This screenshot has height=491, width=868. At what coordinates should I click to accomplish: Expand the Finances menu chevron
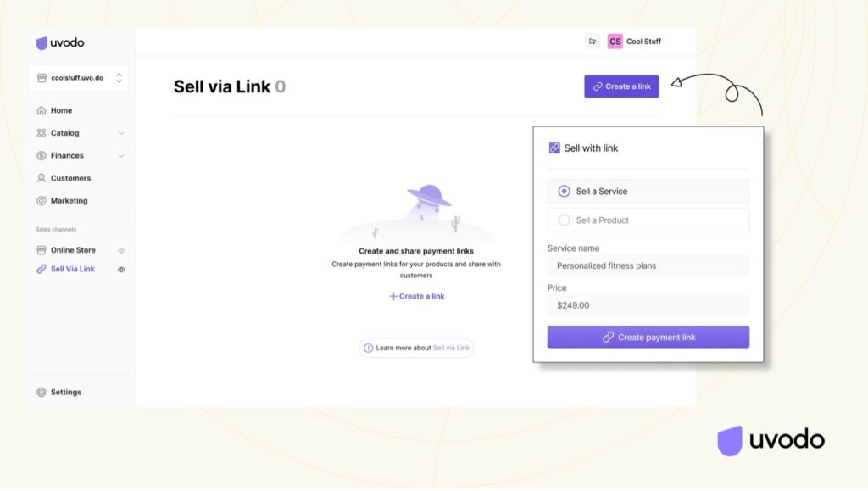[121, 156]
